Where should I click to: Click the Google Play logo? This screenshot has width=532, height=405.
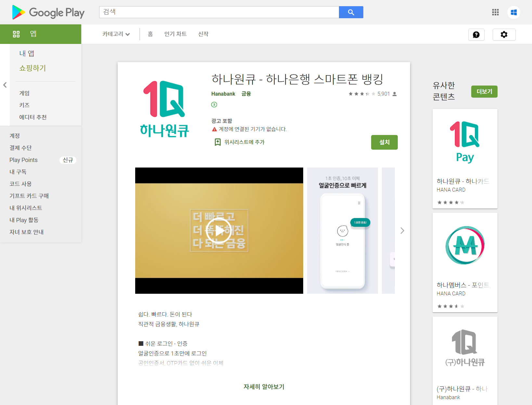click(x=48, y=12)
